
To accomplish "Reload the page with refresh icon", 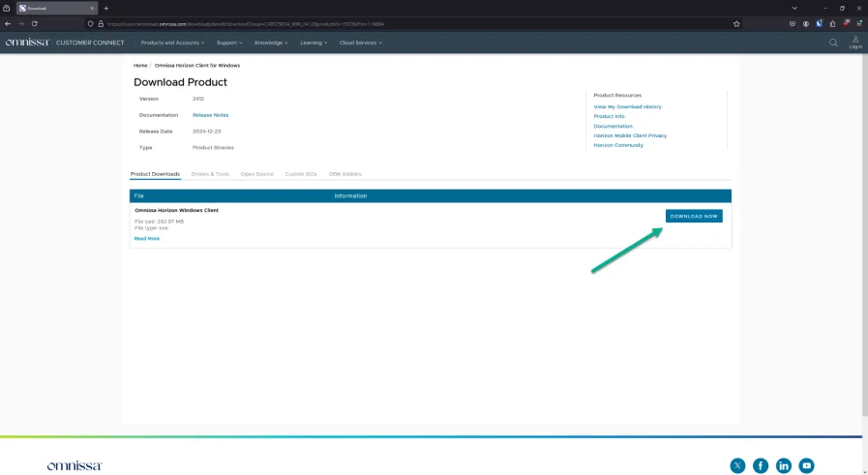I will click(34, 24).
